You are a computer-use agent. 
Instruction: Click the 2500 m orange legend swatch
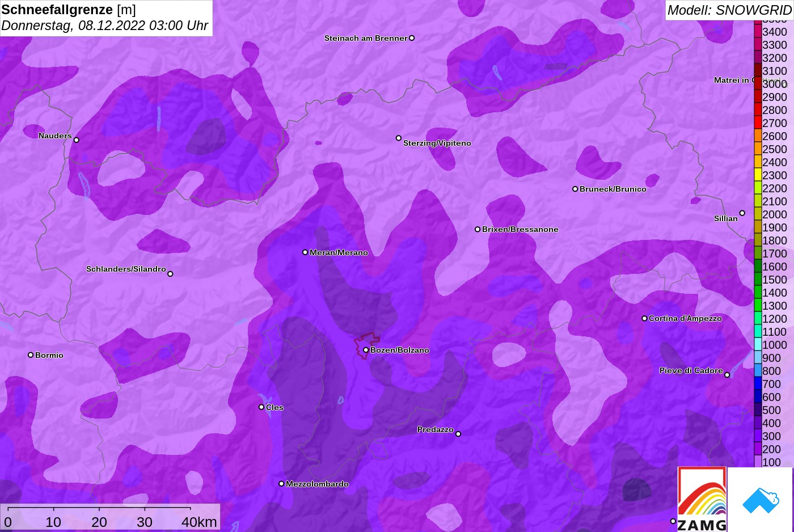758,149
